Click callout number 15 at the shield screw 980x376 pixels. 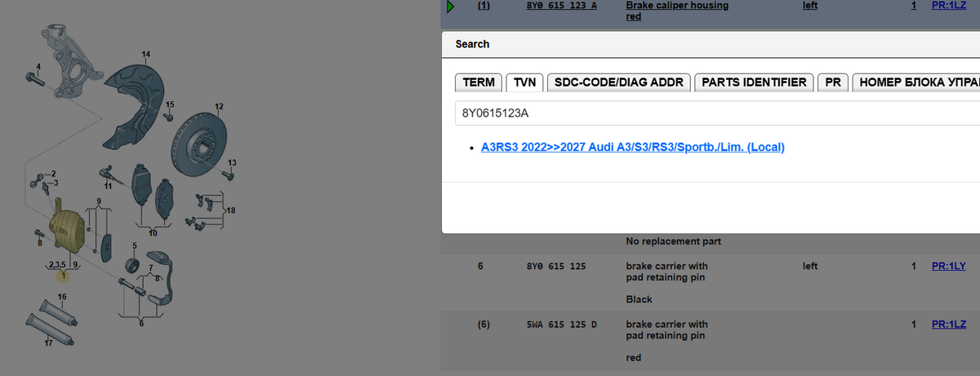click(170, 104)
